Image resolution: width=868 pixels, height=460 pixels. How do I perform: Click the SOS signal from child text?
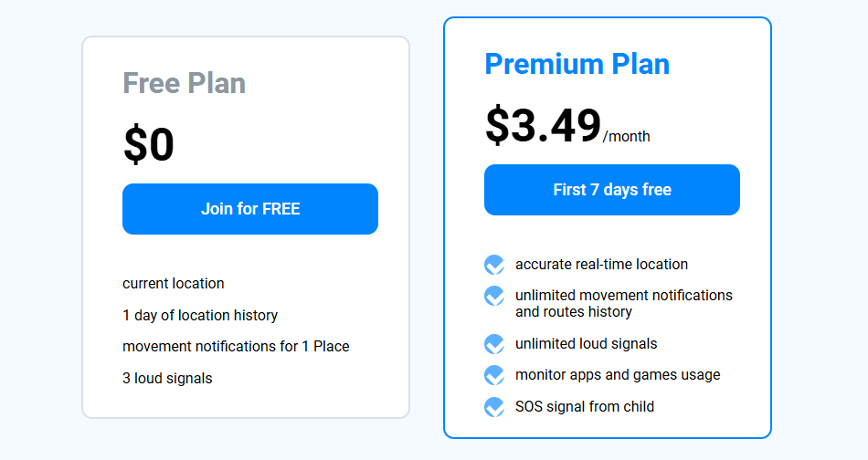point(585,407)
